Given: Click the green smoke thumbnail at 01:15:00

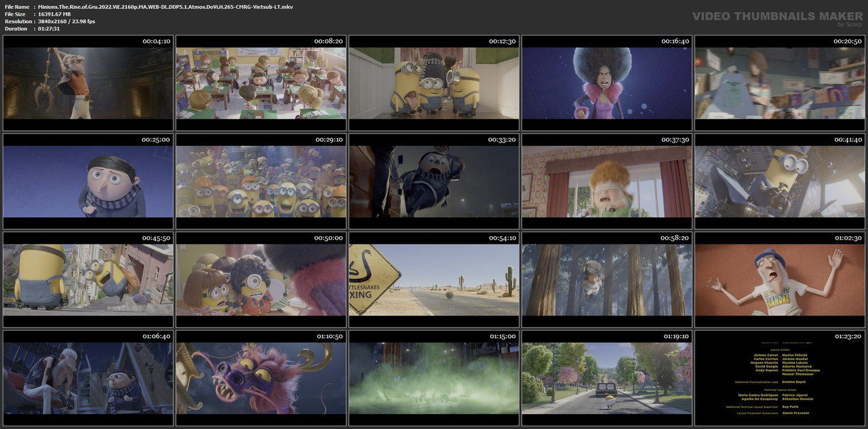Looking at the screenshot, I should [x=434, y=378].
